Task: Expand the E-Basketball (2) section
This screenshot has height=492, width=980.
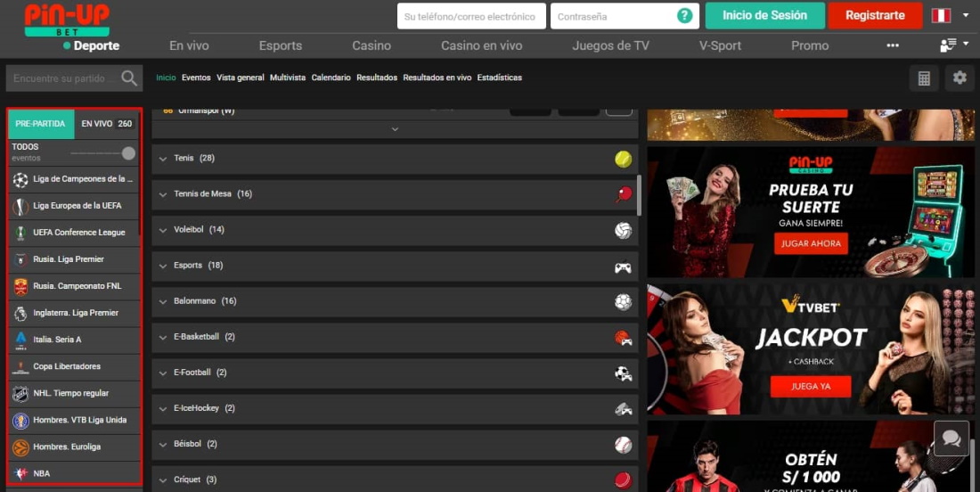Action: pos(395,338)
